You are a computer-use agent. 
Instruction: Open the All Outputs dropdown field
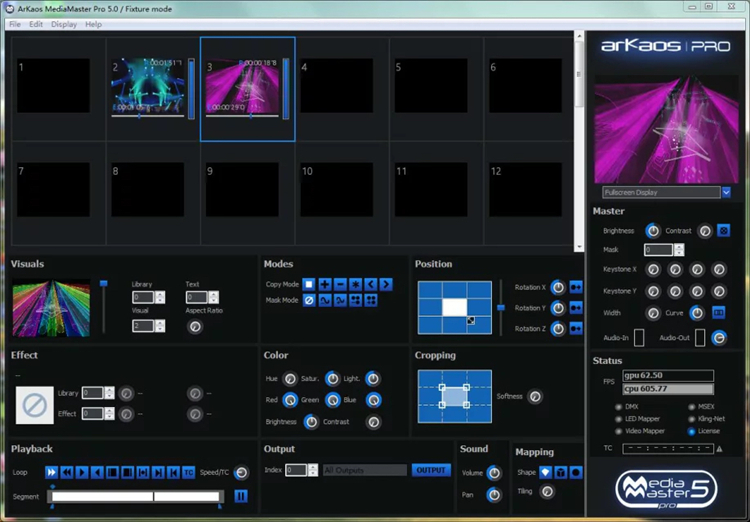pyautogui.click(x=365, y=470)
